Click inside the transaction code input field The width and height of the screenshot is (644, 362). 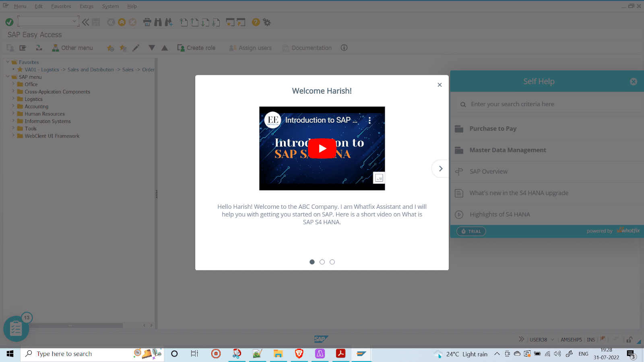click(x=45, y=21)
